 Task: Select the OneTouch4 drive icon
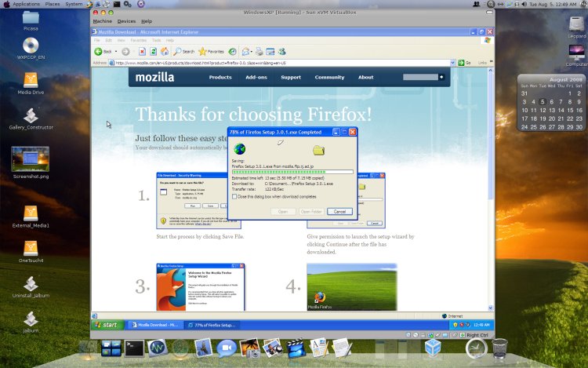[x=31, y=252]
